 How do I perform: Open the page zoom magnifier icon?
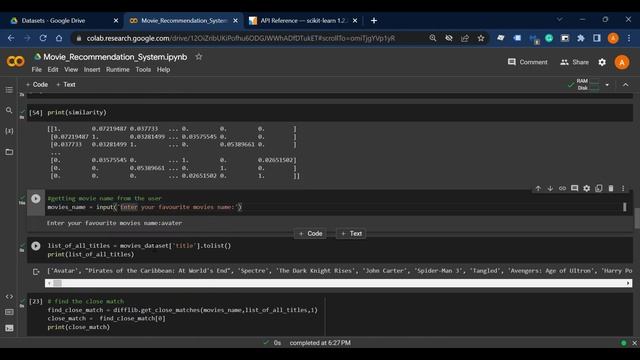(x=433, y=38)
